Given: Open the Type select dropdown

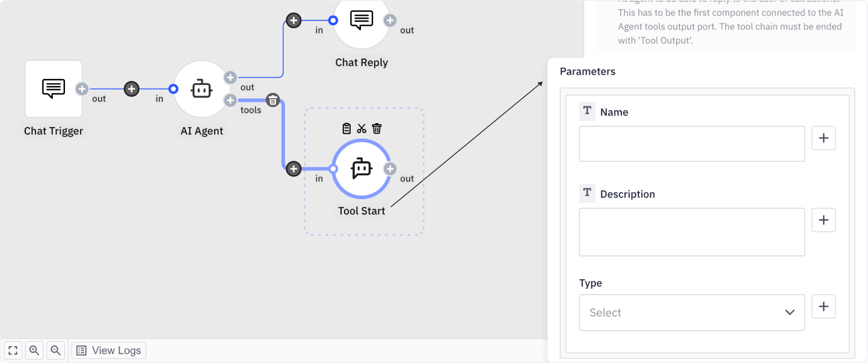Looking at the screenshot, I should click(x=692, y=312).
